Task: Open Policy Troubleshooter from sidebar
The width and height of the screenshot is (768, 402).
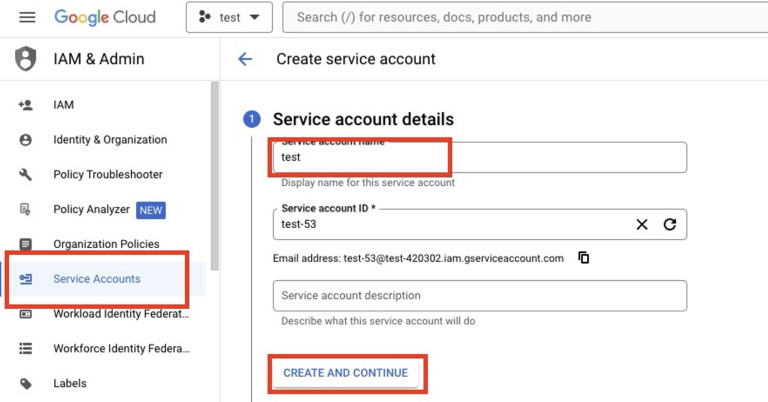Action: pyautogui.click(x=107, y=175)
